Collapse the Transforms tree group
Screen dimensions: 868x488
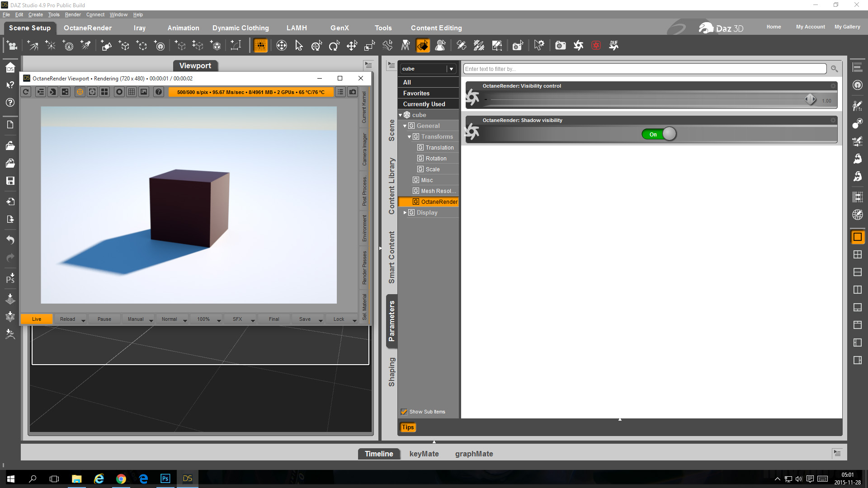click(410, 136)
